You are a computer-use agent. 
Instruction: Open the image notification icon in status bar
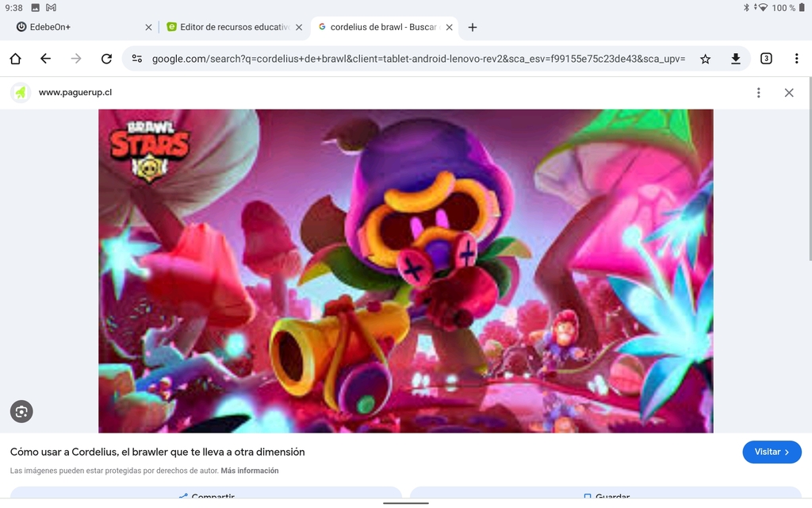(35, 8)
